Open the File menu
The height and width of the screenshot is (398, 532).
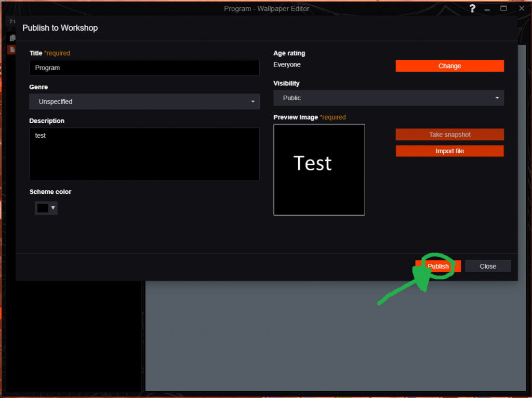11,21
